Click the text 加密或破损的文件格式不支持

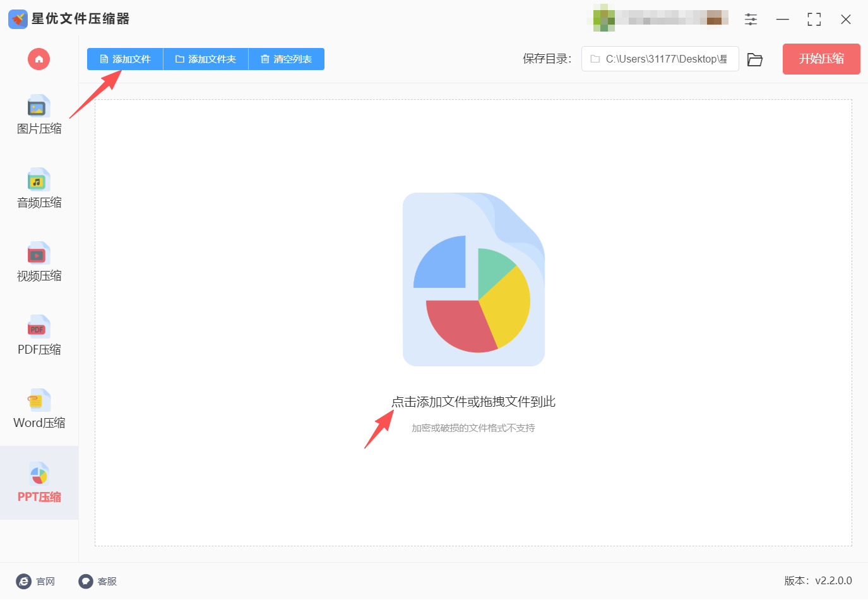(473, 428)
